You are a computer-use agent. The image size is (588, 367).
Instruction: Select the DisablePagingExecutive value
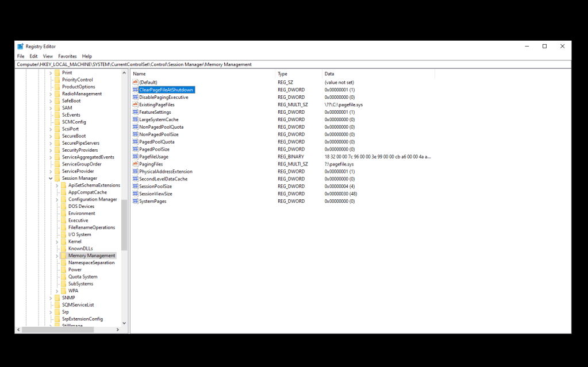(163, 98)
